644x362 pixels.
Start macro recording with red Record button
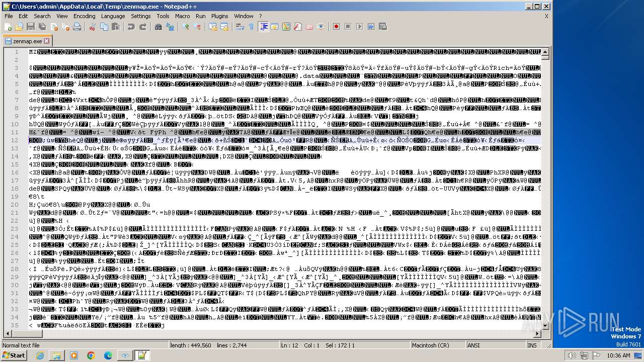pyautogui.click(x=336, y=27)
